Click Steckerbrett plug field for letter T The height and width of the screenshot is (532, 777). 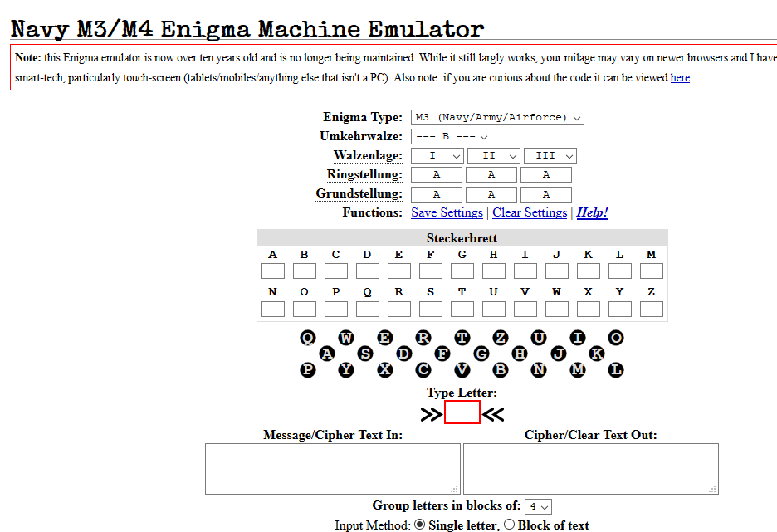(x=462, y=309)
